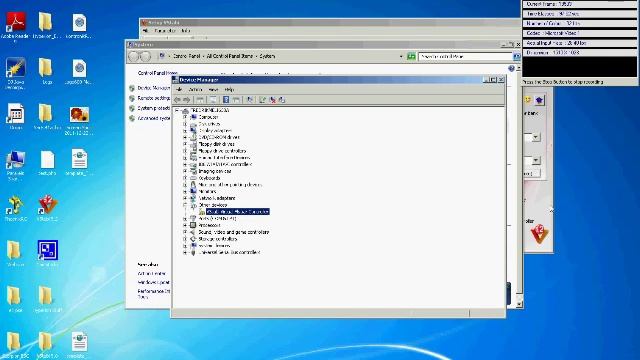Select the Processors tree item
The height and width of the screenshot is (360, 640).
pyautogui.click(x=209, y=225)
